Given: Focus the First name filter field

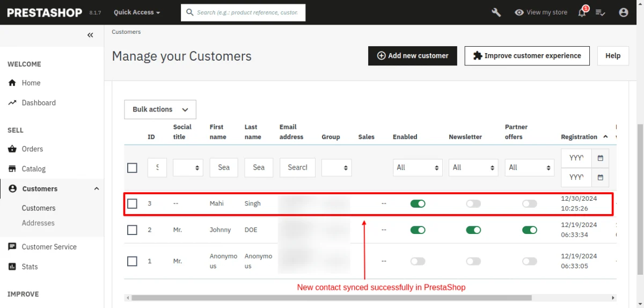Looking at the screenshot, I should pyautogui.click(x=224, y=167).
